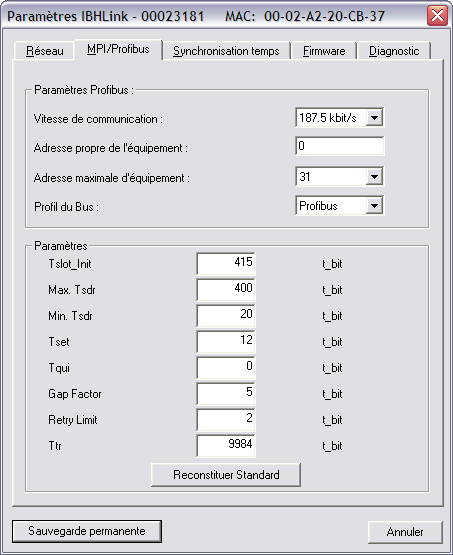Click the Gap Factor label
Image resolution: width=453 pixels, height=555 pixels.
click(75, 394)
